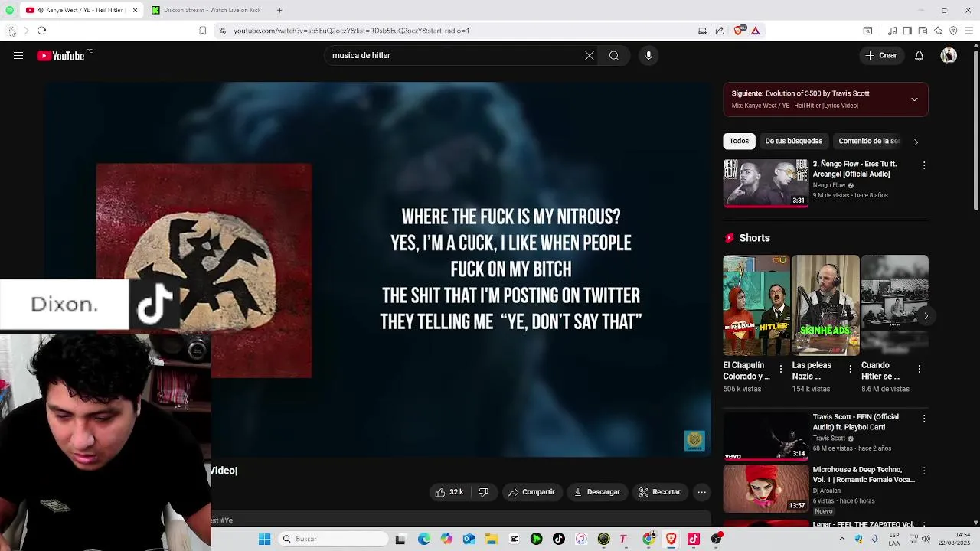The height and width of the screenshot is (551, 980).
Task: Select Contenido de la serie chip
Action: click(869, 141)
